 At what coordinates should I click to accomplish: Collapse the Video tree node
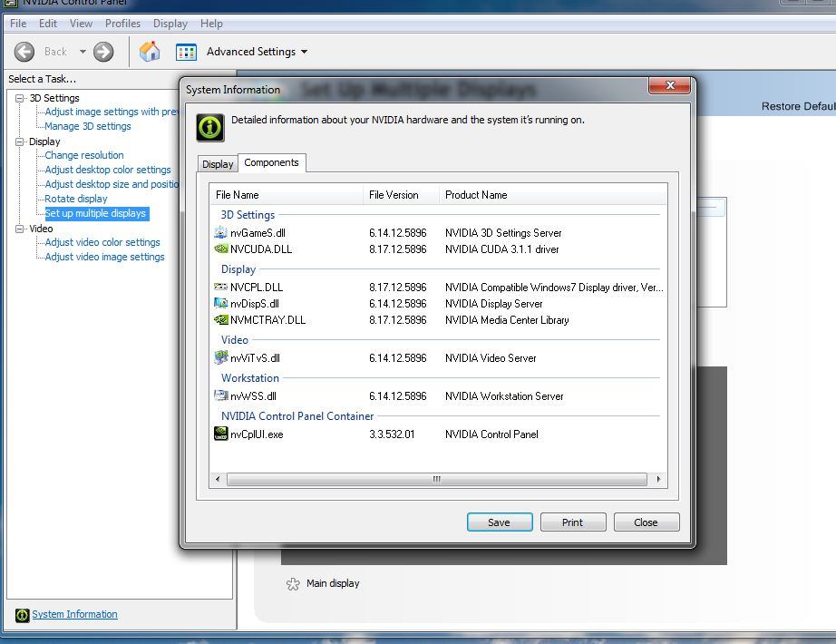click(20, 229)
